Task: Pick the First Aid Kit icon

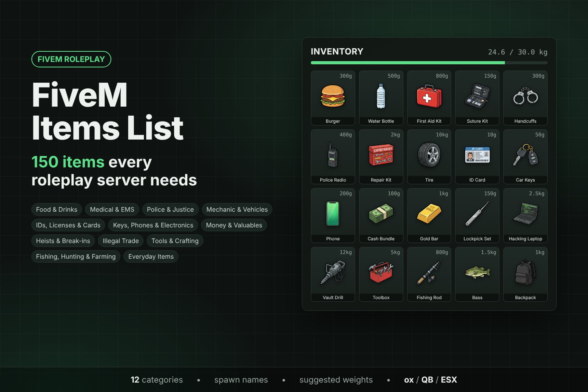Action: [429, 97]
